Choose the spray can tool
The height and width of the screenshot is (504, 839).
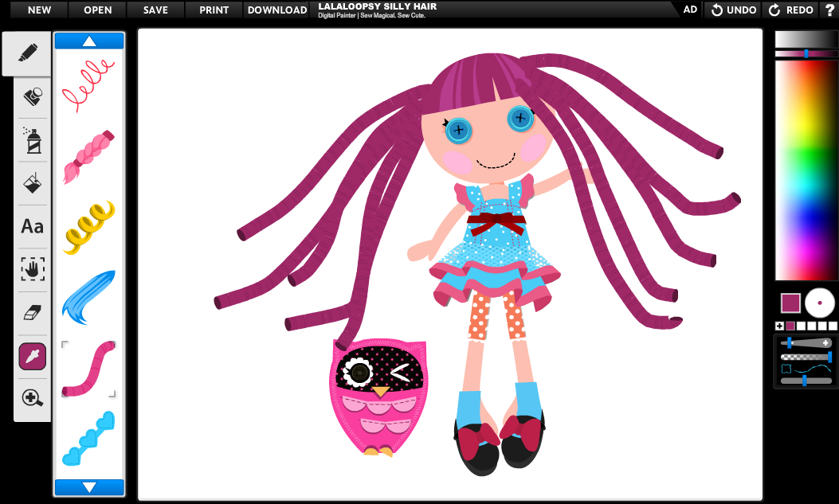click(x=33, y=141)
